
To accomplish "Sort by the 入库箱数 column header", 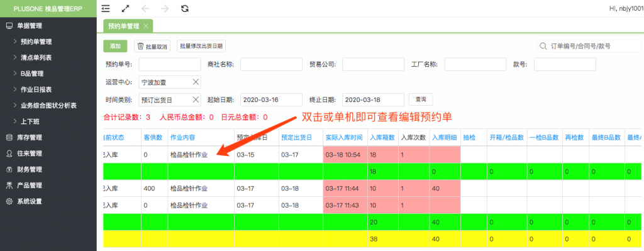I will click(382, 138).
